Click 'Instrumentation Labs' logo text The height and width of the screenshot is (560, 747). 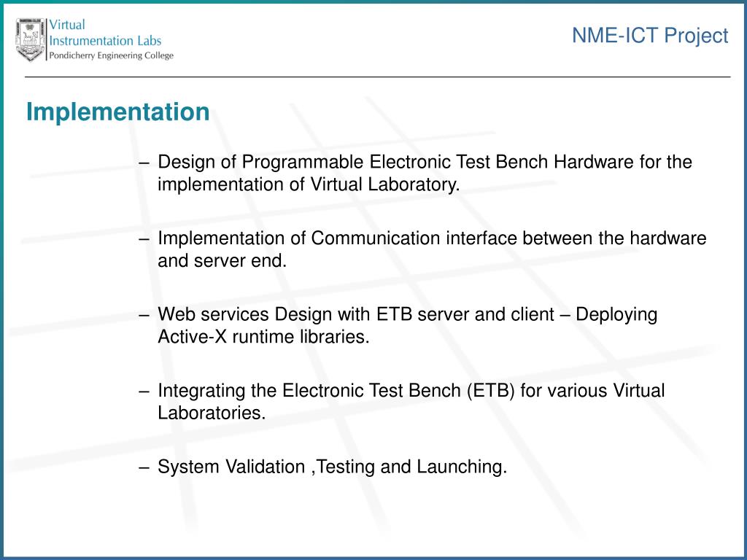(x=105, y=41)
